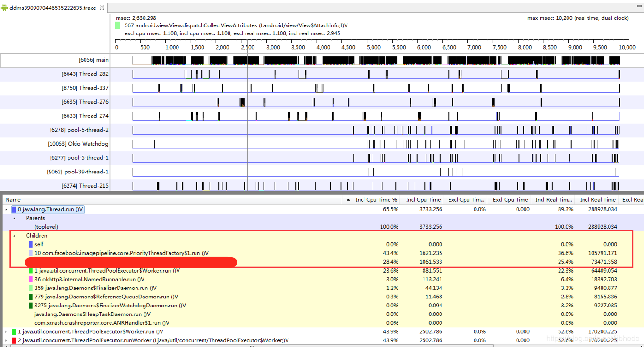Sort by Incl Cpu Time column
This screenshot has width=644, height=347.
[x=423, y=200]
